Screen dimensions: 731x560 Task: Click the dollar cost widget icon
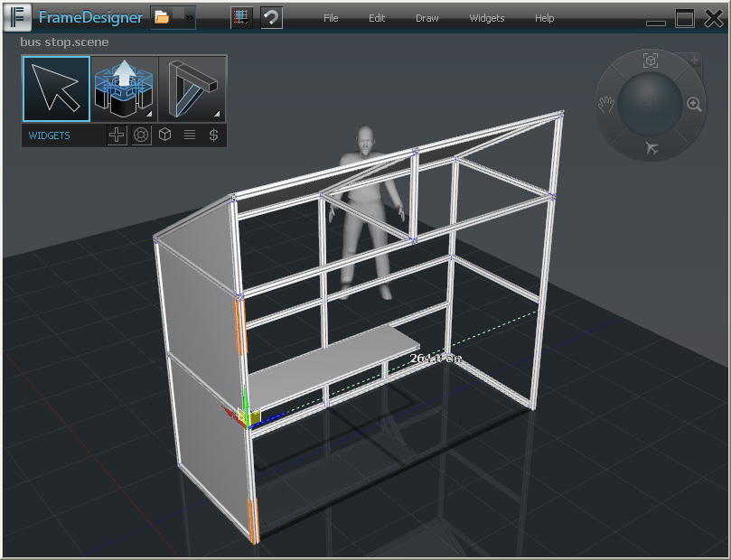(x=213, y=135)
